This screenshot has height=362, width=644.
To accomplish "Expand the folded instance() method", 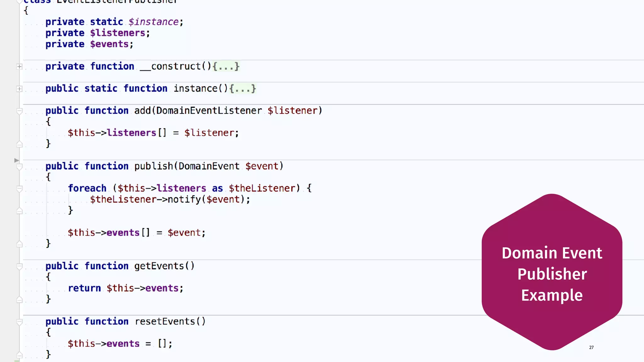I will 19,89.
